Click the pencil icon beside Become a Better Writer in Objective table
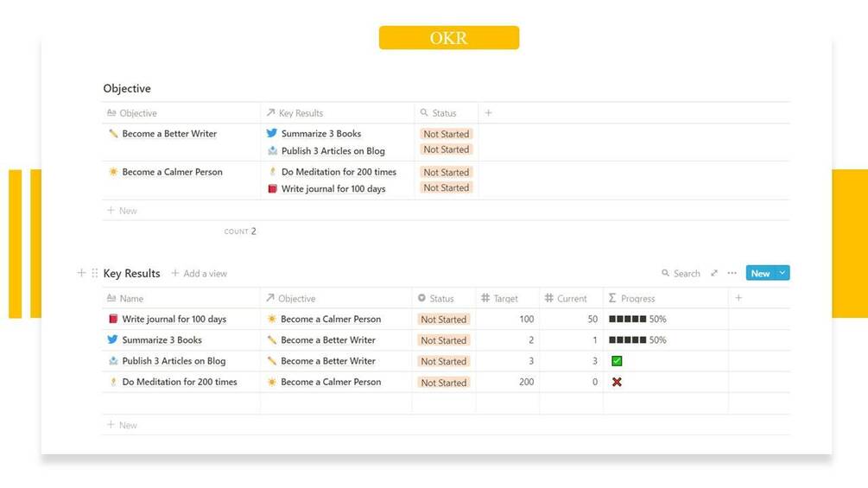Screen dimensions: 868x488 113,133
